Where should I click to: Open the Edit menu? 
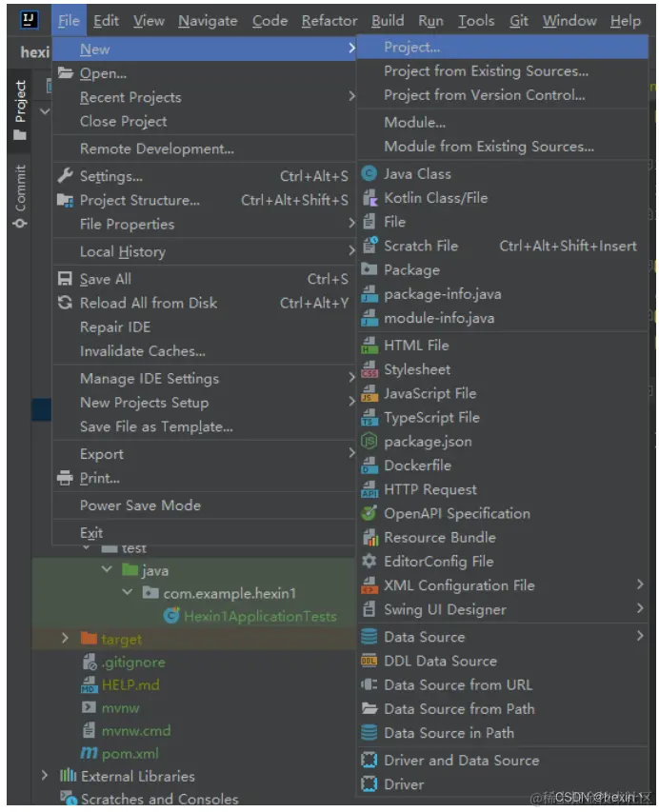coord(107,21)
